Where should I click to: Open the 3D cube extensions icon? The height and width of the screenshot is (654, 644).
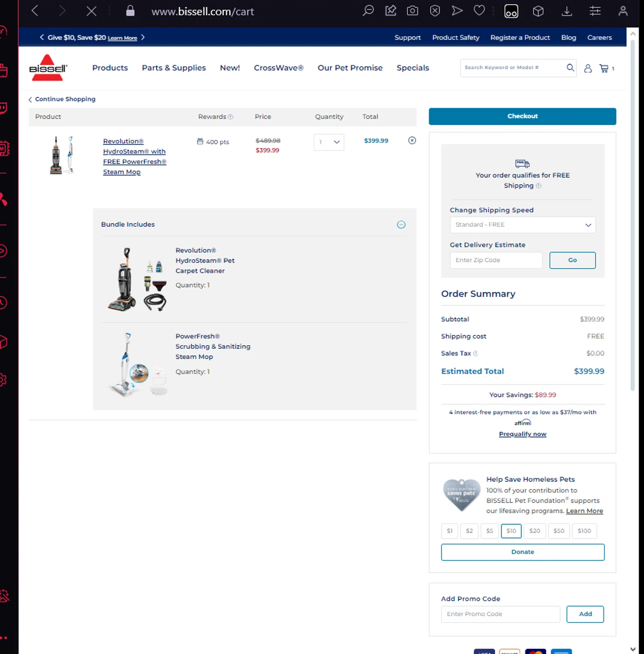(x=538, y=11)
